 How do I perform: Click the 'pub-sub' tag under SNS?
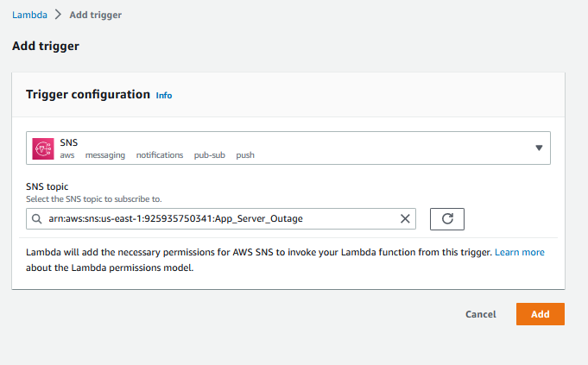[210, 155]
